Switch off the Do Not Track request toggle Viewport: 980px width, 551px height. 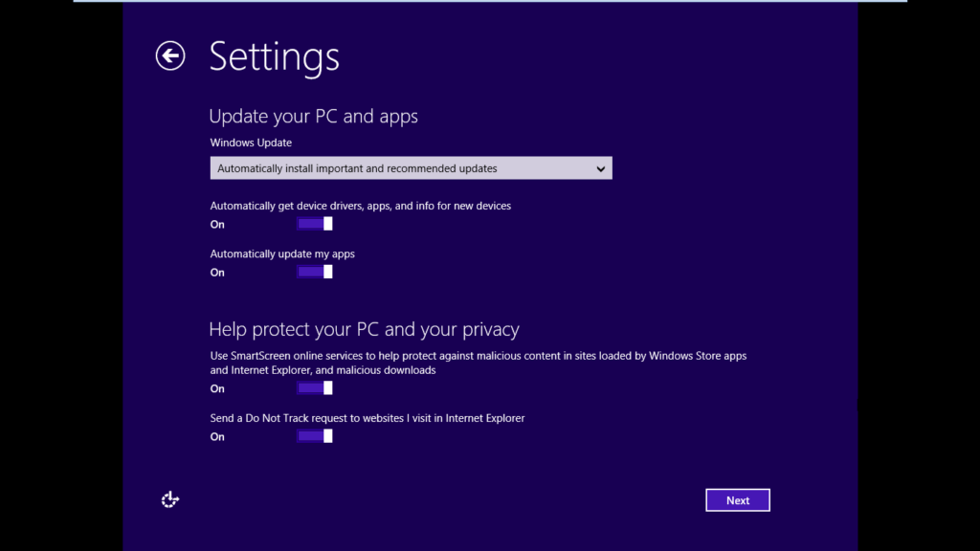(x=315, y=436)
